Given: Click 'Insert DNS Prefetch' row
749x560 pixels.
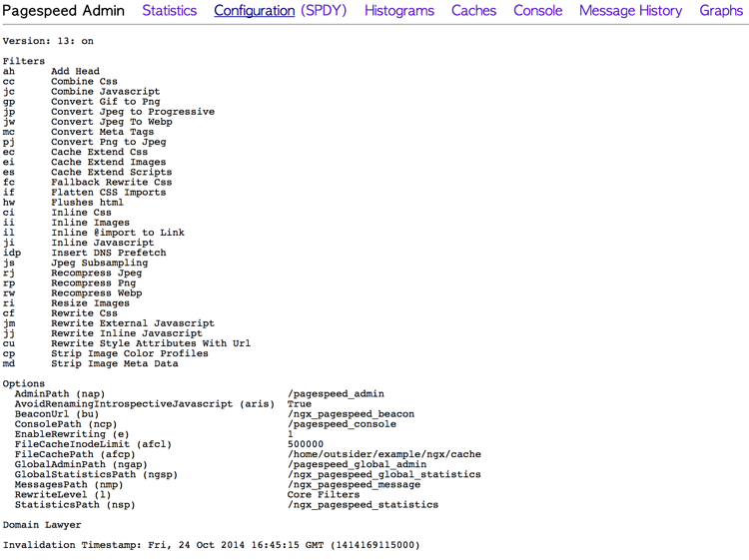Looking at the screenshot, I should click(85, 253).
